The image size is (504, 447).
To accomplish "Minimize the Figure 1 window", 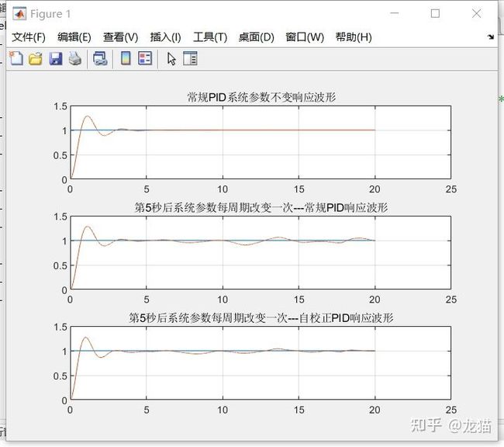I will (x=395, y=13).
